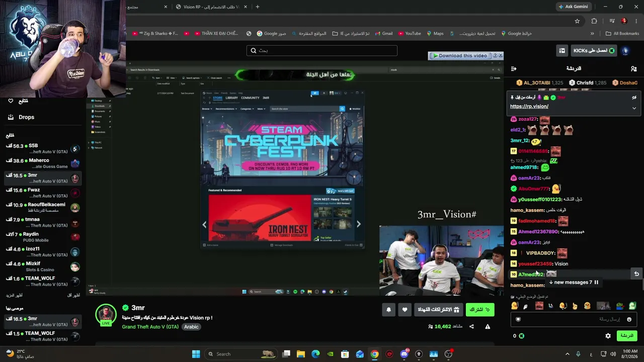Hide the pinned chat message

point(634,98)
